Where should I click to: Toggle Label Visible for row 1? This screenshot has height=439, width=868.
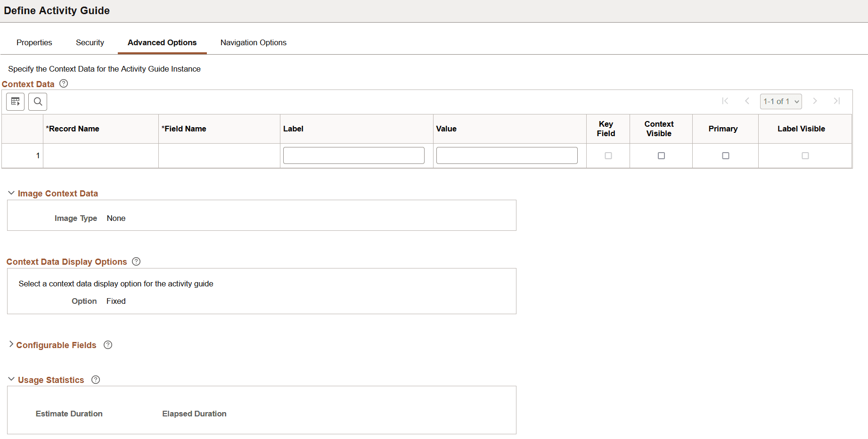click(x=805, y=155)
